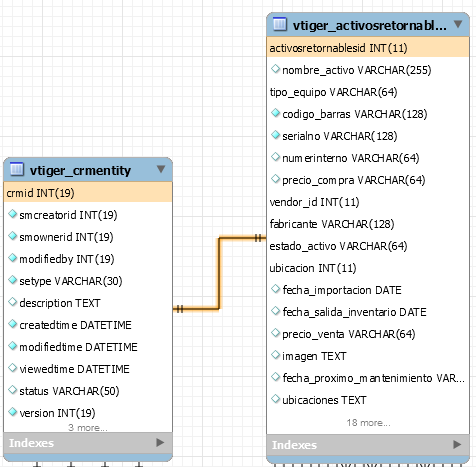
Task: Select the diamond icon beside serialno
Action: (275, 135)
